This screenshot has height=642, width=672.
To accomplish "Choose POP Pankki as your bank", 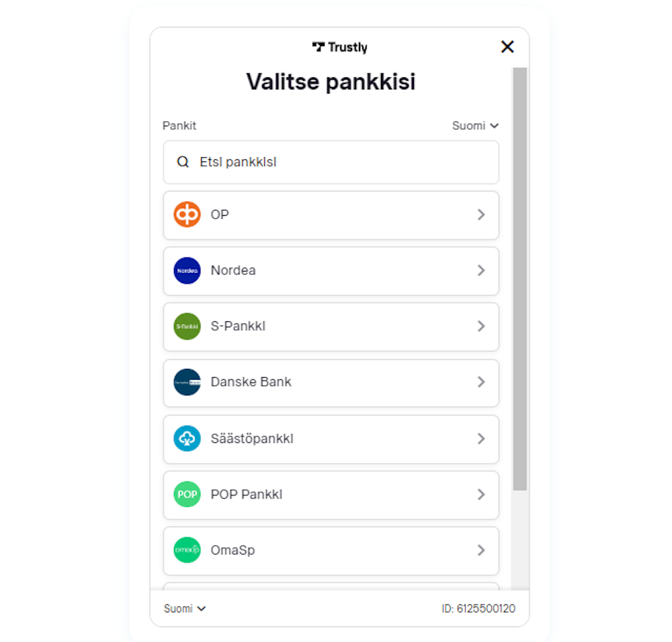I will pyautogui.click(x=331, y=495).
